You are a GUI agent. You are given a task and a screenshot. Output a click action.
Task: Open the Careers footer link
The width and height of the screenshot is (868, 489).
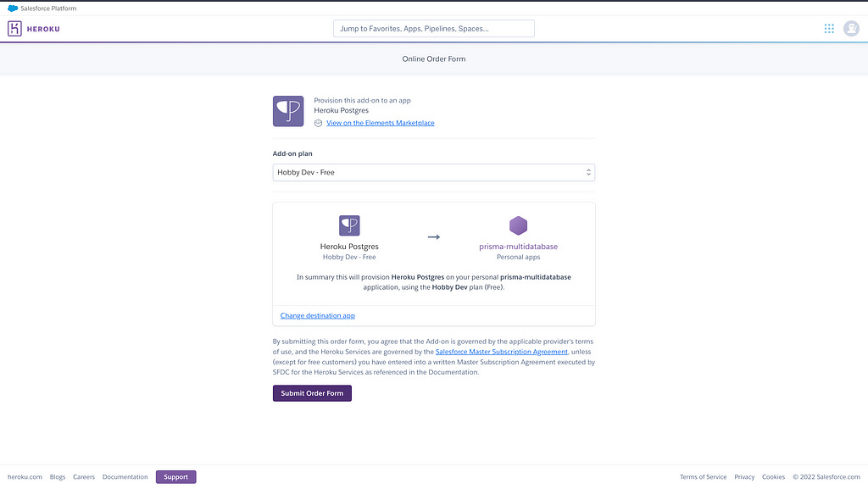pos(84,477)
